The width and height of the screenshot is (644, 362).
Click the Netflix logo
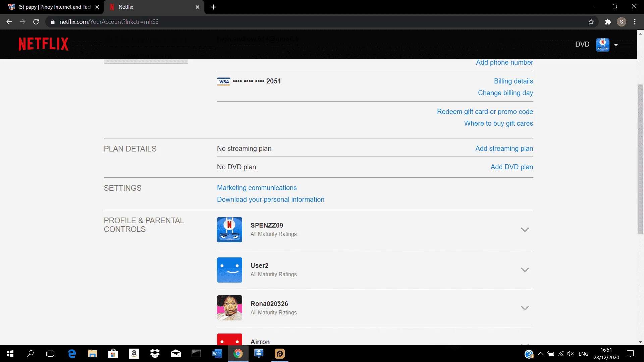tap(43, 44)
